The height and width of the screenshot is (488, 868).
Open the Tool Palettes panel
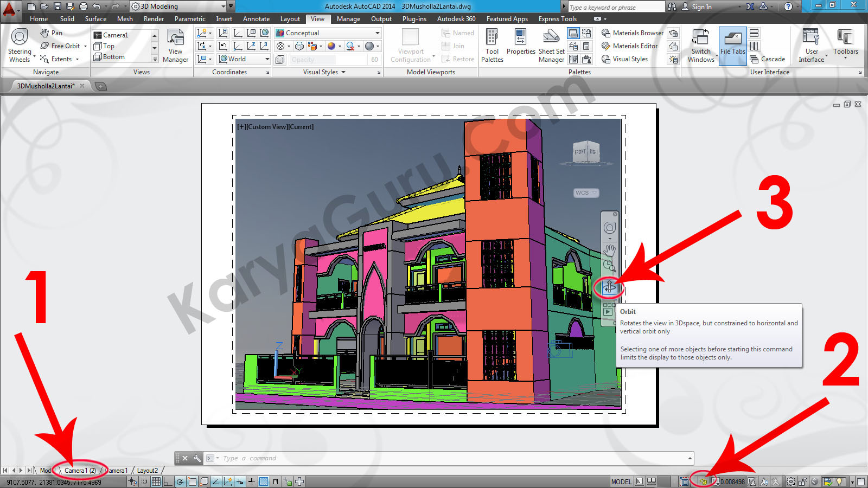click(x=492, y=46)
